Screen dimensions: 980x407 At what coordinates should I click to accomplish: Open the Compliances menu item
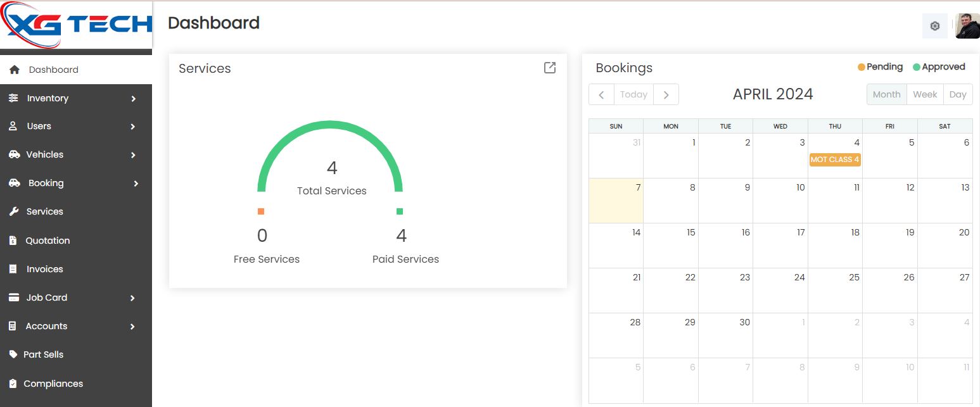click(76, 384)
